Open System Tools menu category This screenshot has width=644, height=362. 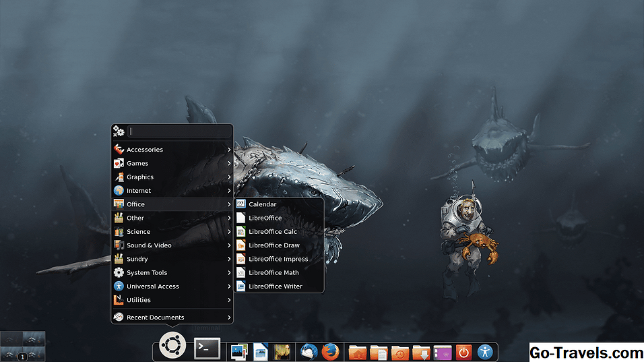coord(172,272)
